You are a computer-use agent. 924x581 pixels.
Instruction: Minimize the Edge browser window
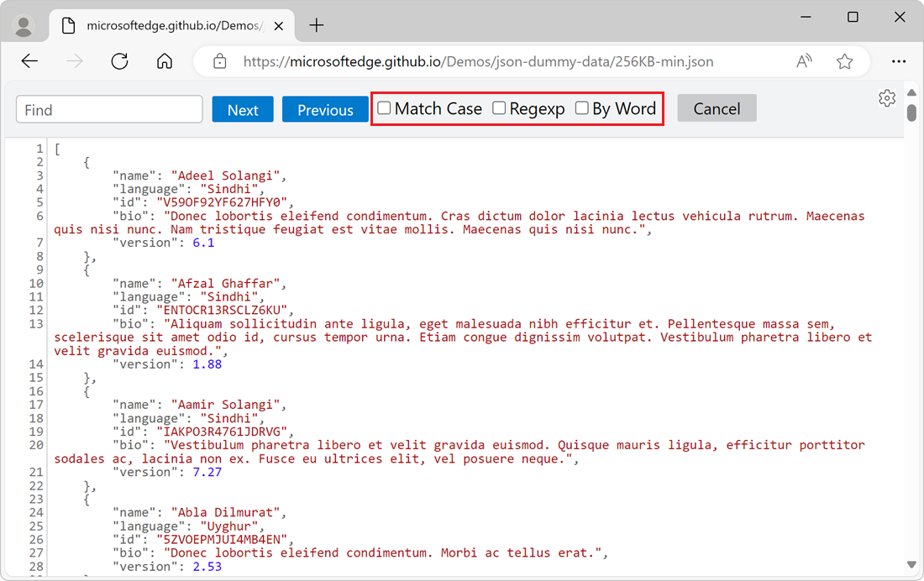pyautogui.click(x=806, y=17)
